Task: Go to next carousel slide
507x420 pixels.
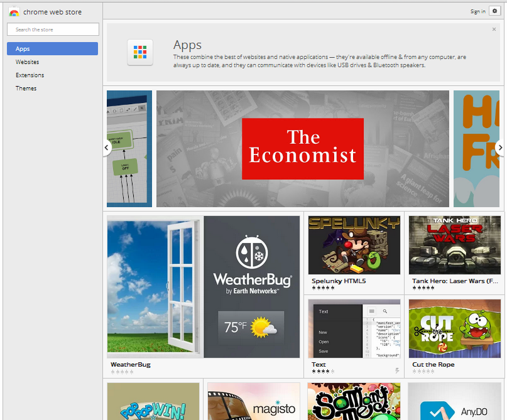Action: (500, 148)
